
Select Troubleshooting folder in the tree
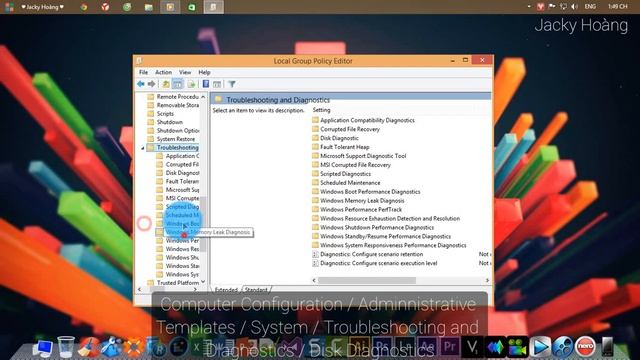[173, 147]
